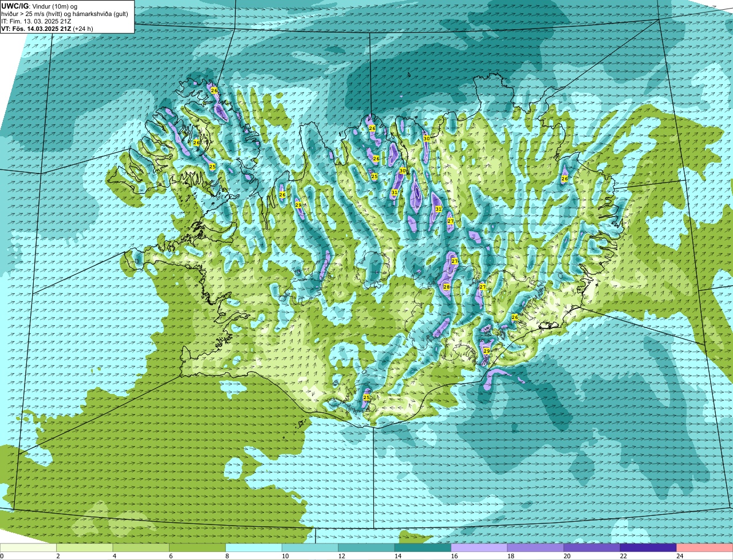Viewport: 733px width, 560px height.
Task: Click the pink above-24 m/s legend swatch
Action: [x=704, y=548]
